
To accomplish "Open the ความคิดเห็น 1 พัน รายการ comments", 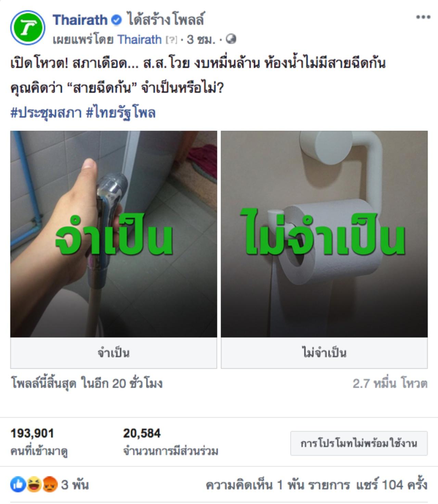I will [x=278, y=485].
